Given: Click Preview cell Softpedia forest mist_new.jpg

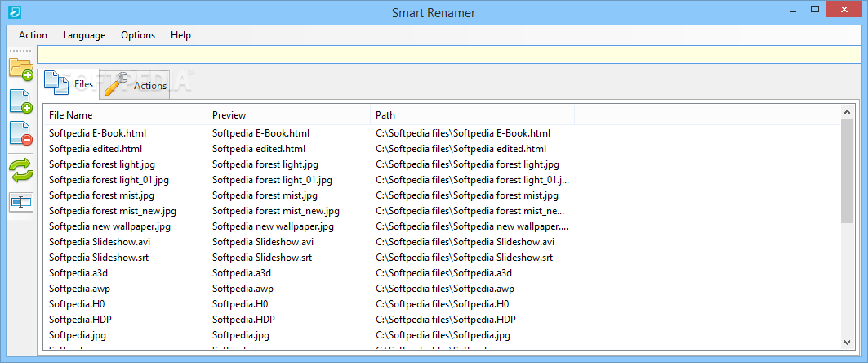Looking at the screenshot, I should pyautogui.click(x=276, y=211).
